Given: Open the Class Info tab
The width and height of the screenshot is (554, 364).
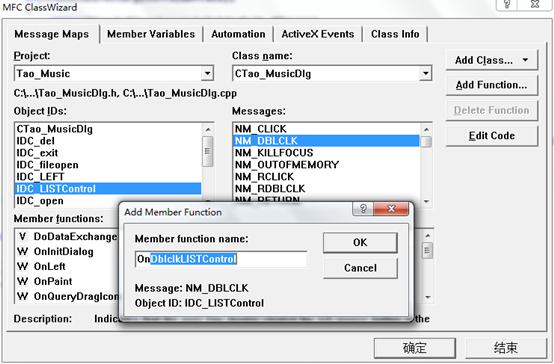Looking at the screenshot, I should pyautogui.click(x=395, y=34).
